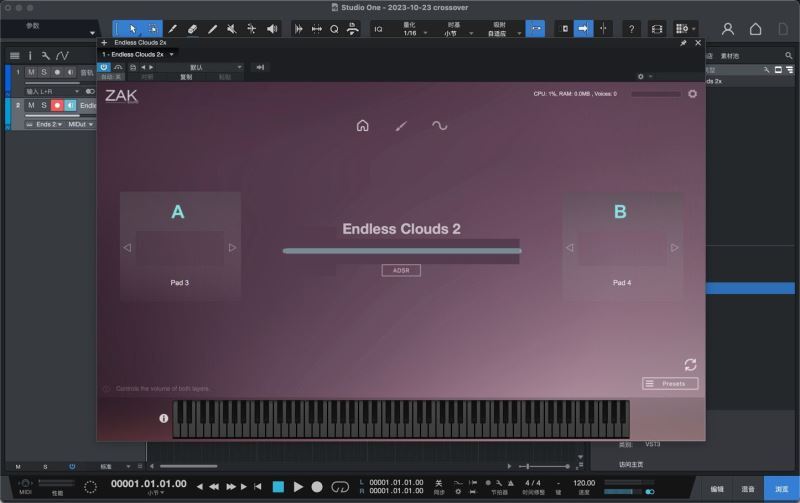The width and height of the screenshot is (800, 503).
Task: Select the Bend tool
Action: click(x=252, y=29)
